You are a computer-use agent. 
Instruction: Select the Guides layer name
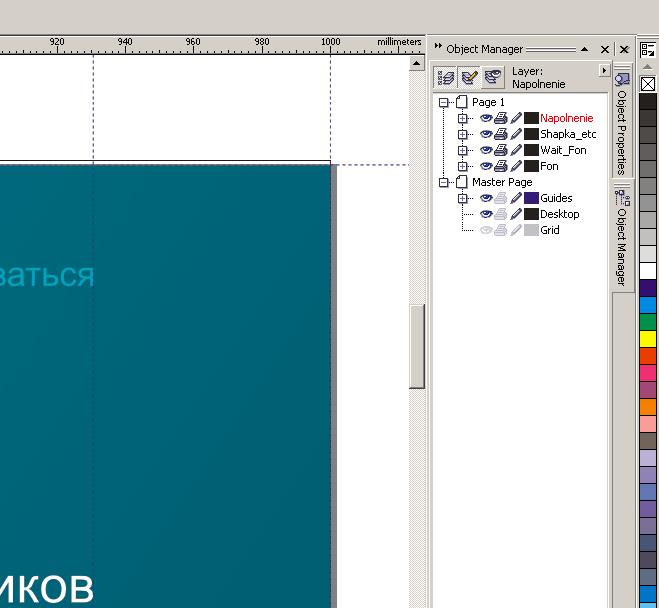tap(556, 198)
